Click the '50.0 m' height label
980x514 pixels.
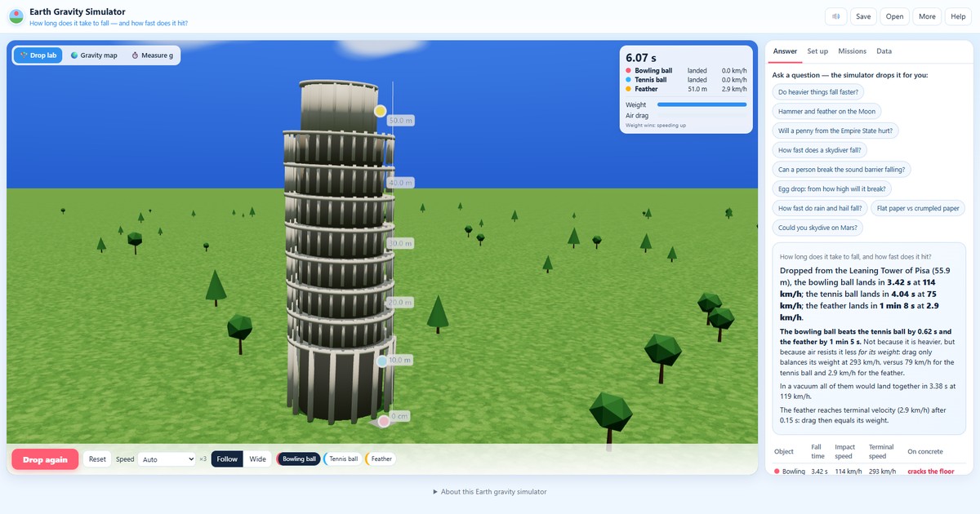point(400,121)
